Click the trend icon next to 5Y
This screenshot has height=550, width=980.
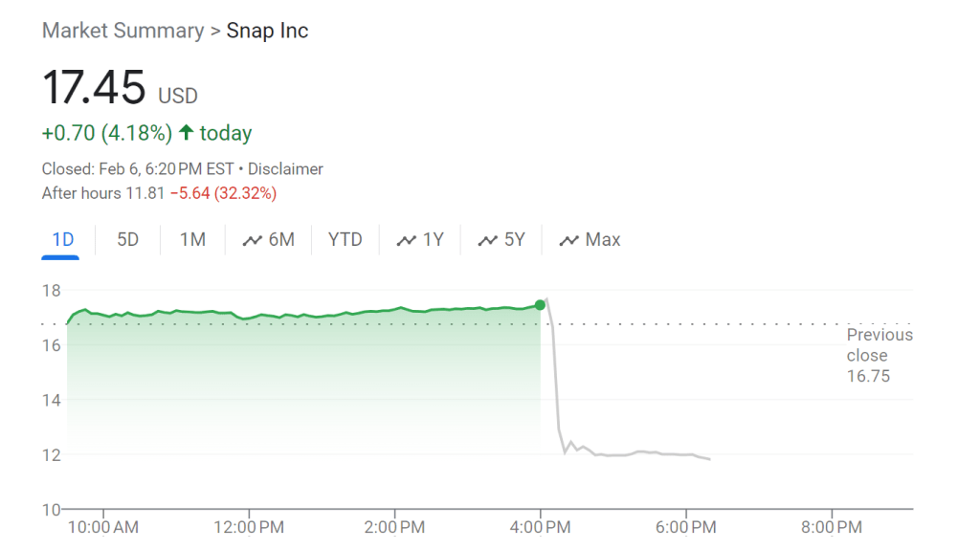click(488, 241)
